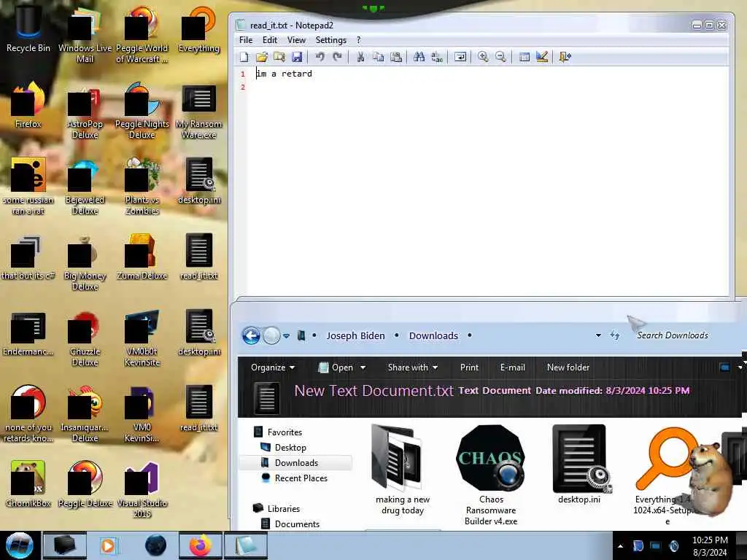Show hidden icons in the system tray

[620, 546]
